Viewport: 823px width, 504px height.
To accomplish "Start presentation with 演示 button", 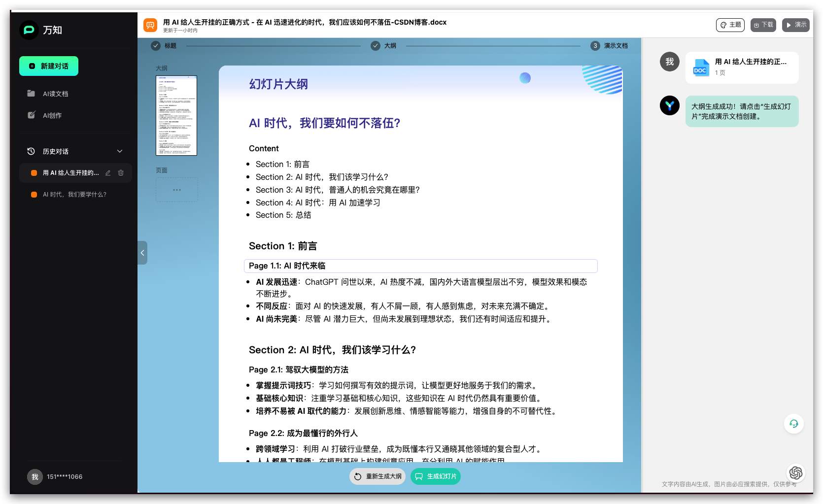I will click(796, 25).
